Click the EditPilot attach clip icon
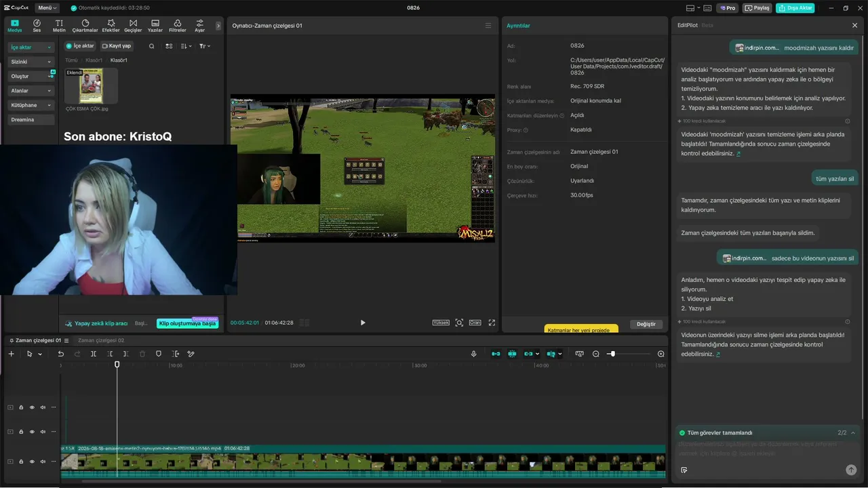Screen dimensions: 868x488 tap(684, 470)
